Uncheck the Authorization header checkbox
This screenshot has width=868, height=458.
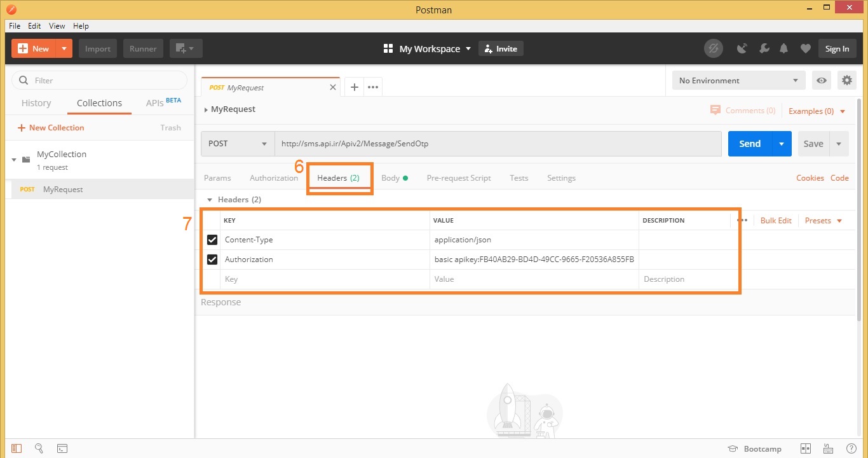click(x=212, y=260)
